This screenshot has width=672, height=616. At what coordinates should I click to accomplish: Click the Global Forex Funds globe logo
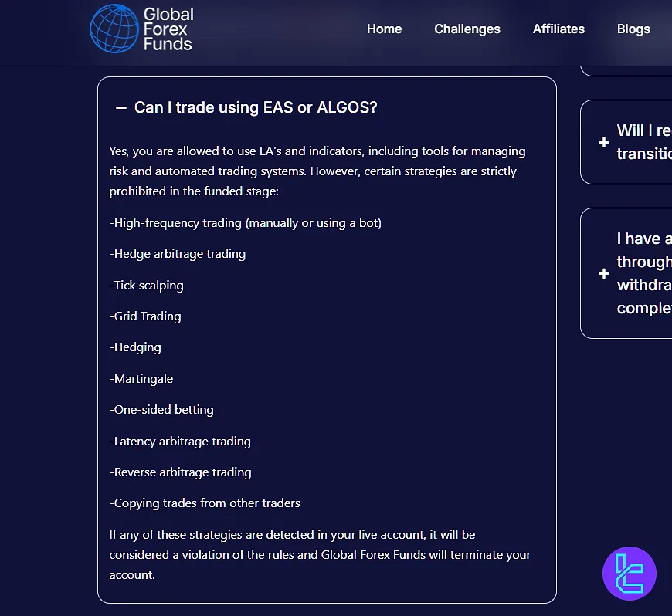coord(114,29)
